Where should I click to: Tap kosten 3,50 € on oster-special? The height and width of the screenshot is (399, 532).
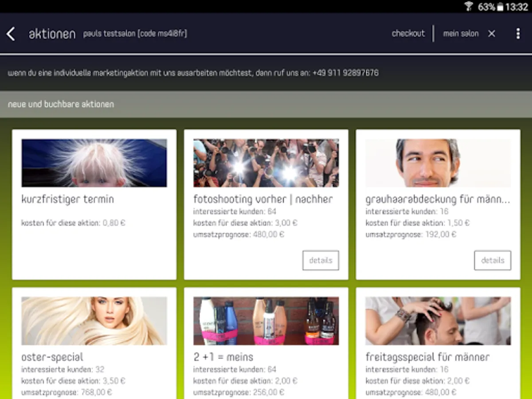pyautogui.click(x=73, y=381)
